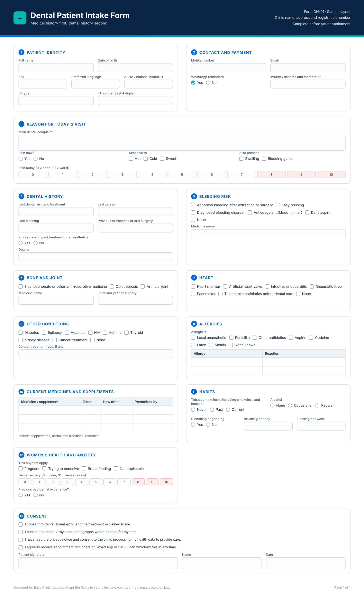Click the Brushing per day field
The width and height of the screenshot is (364, 600).
(268, 426)
